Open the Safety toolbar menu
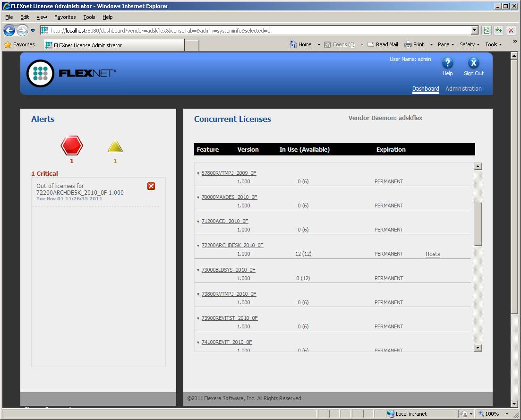 pos(470,44)
